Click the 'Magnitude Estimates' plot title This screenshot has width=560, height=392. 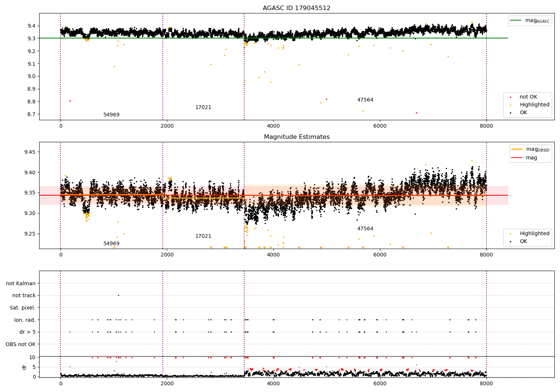pos(296,137)
